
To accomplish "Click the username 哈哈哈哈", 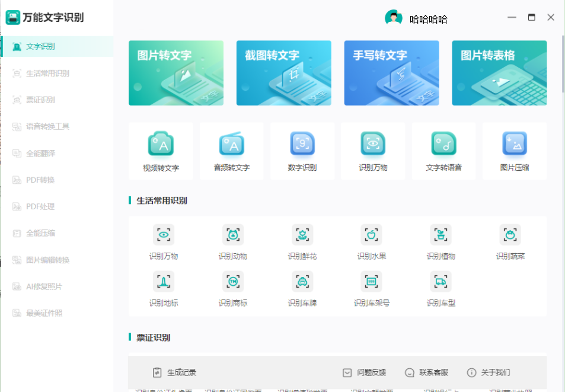I will pos(429,19).
